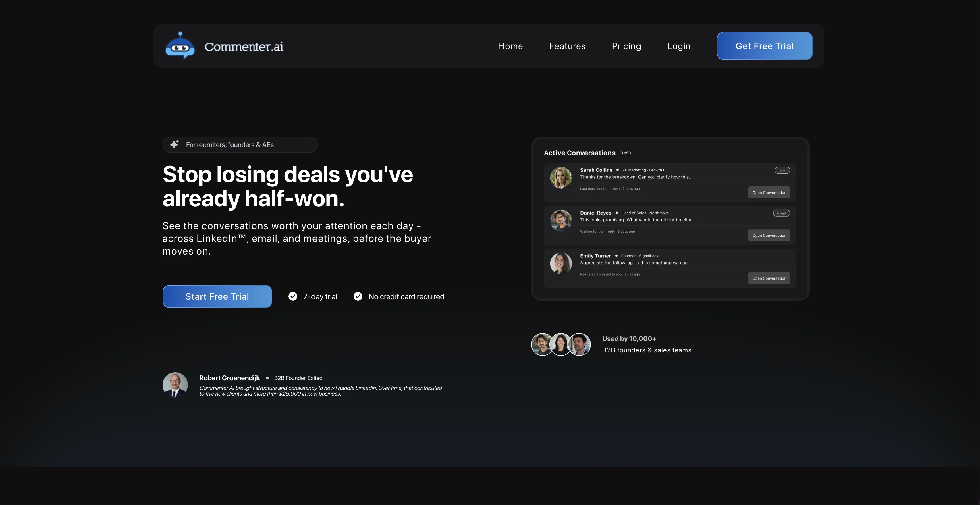
Task: Go to the Features page
Action: [567, 46]
